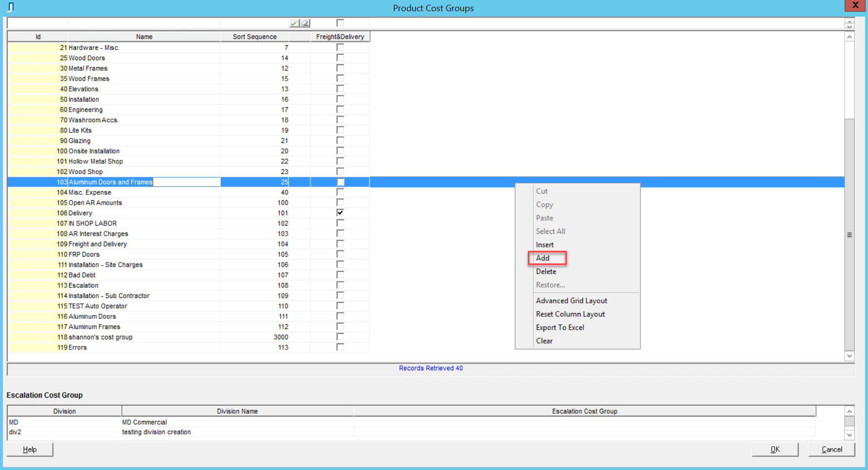Viewport: 868px width, 470px height.
Task: Choose Insert from the context menu
Action: click(x=544, y=244)
